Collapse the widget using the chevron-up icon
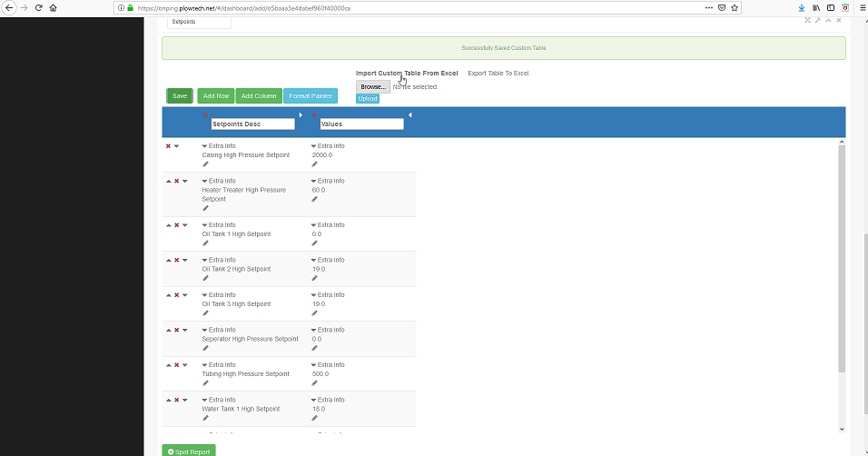The image size is (868, 456). point(827,20)
